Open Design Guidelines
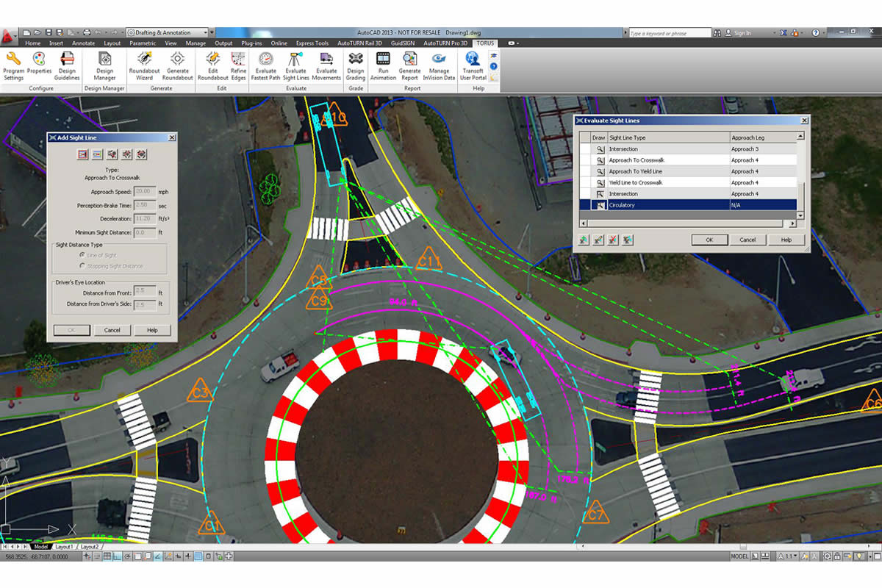Viewport: 882px width, 588px height. pyautogui.click(x=67, y=65)
